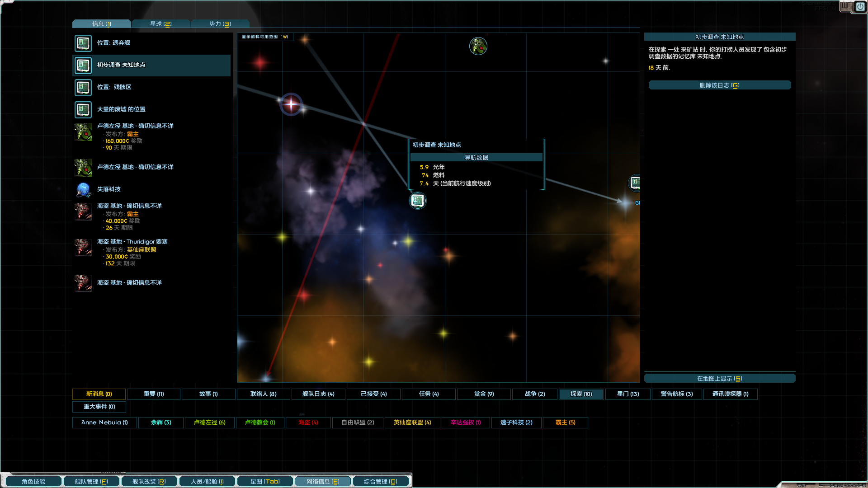The height and width of the screenshot is (488, 868).
Task: Click the Thuridigor 要塞 pirate base icon
Action: [x=83, y=248]
